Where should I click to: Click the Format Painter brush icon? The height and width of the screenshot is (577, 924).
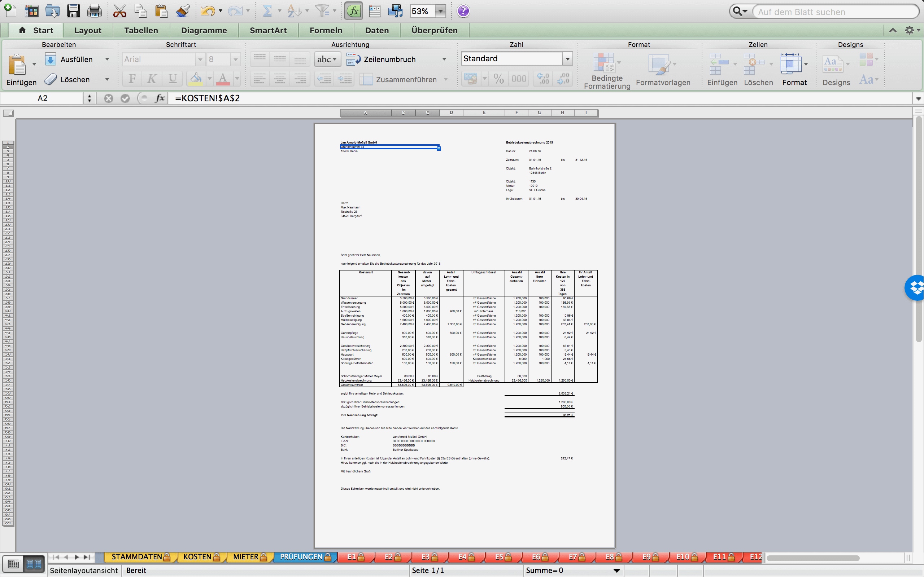[x=183, y=11]
